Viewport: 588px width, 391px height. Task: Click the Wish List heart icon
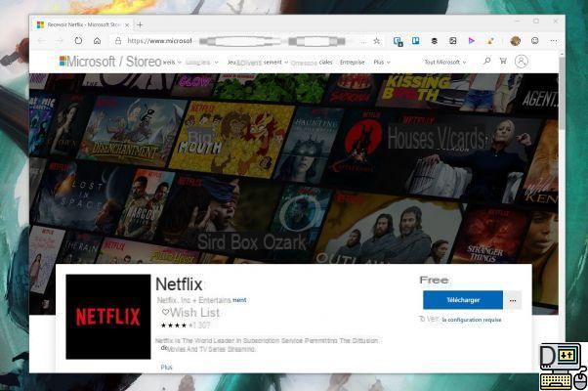pyautogui.click(x=165, y=312)
